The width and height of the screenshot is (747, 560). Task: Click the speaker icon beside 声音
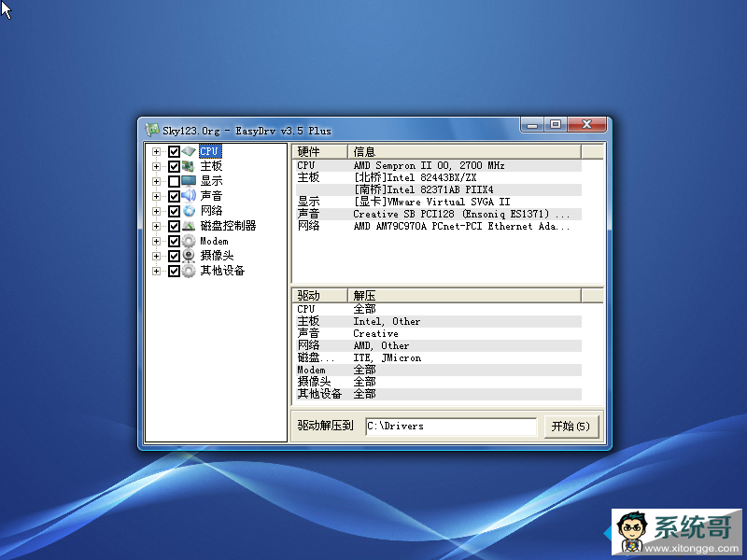coord(189,196)
